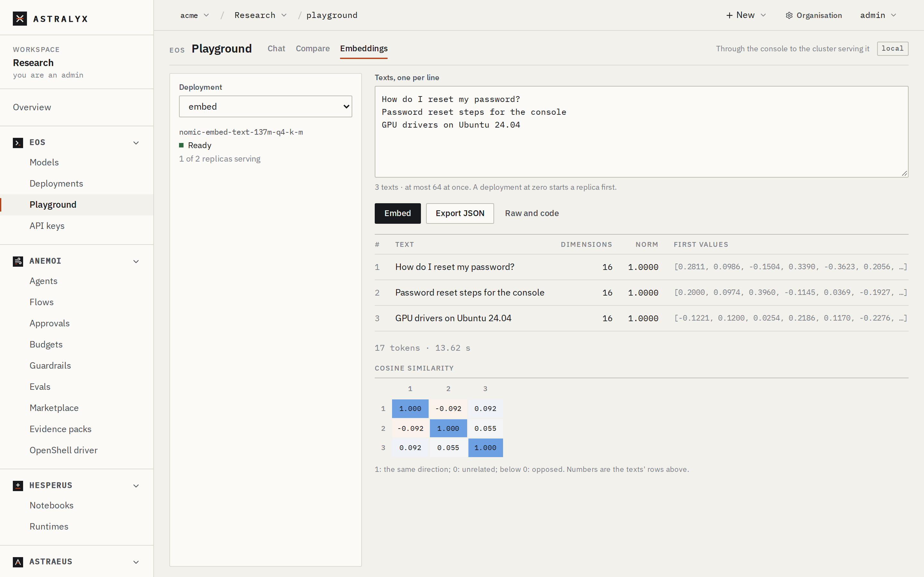
Task: Click the Astralyx logo icon
Action: point(20,18)
